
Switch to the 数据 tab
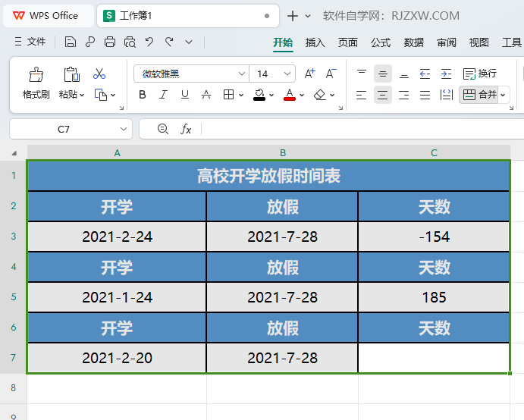[x=413, y=42]
